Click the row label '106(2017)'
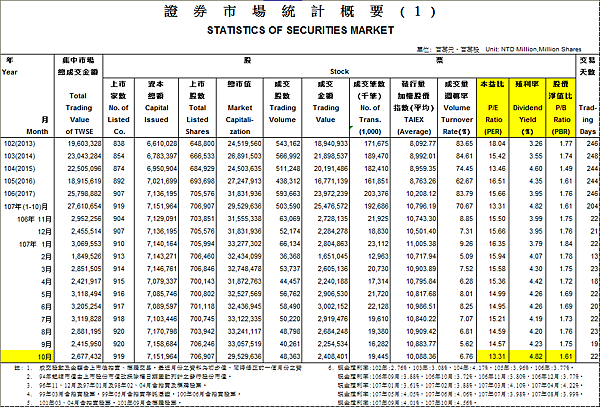Viewport: 600px width, 407px height. point(20,194)
